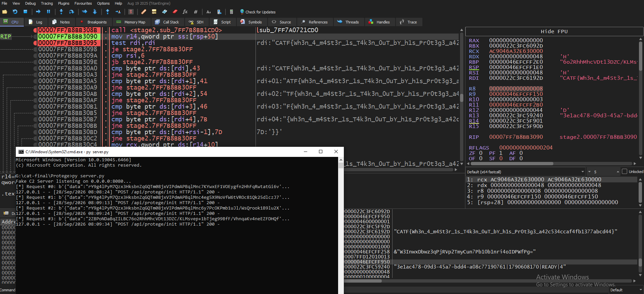Stop debugging with the blue square icon

click(25, 12)
